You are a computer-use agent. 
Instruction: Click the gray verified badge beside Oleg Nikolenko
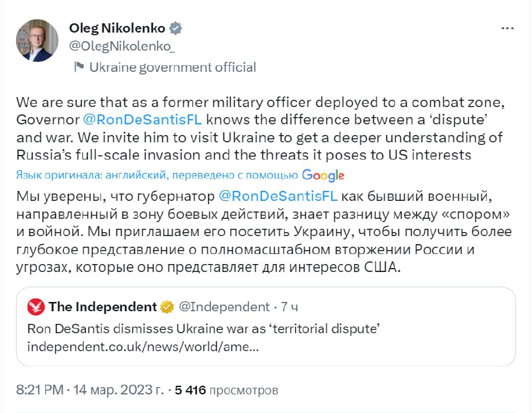tap(176, 29)
